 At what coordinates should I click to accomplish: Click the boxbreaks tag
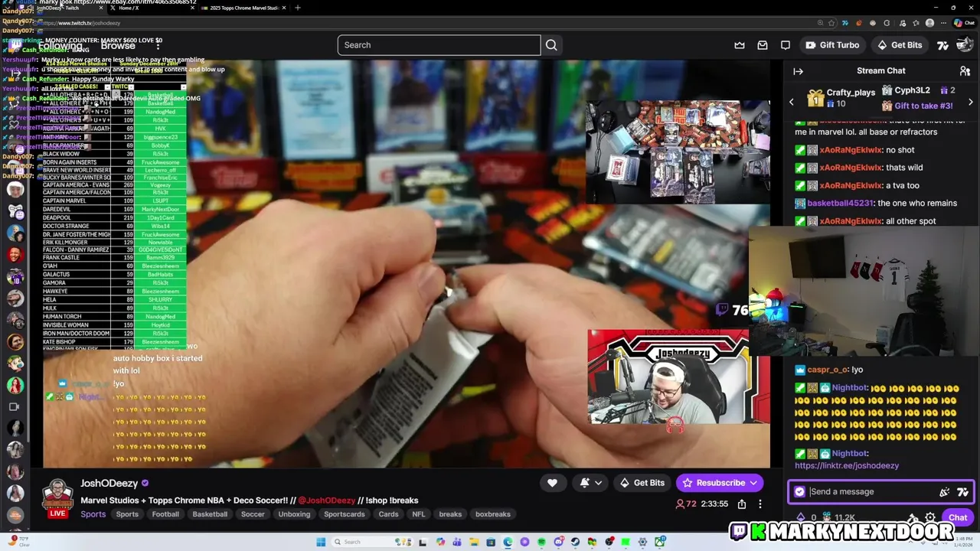493,514
